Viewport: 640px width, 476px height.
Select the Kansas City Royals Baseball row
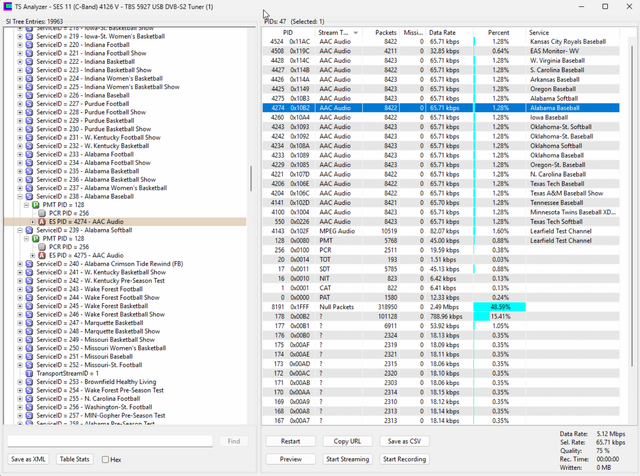click(x=441, y=42)
